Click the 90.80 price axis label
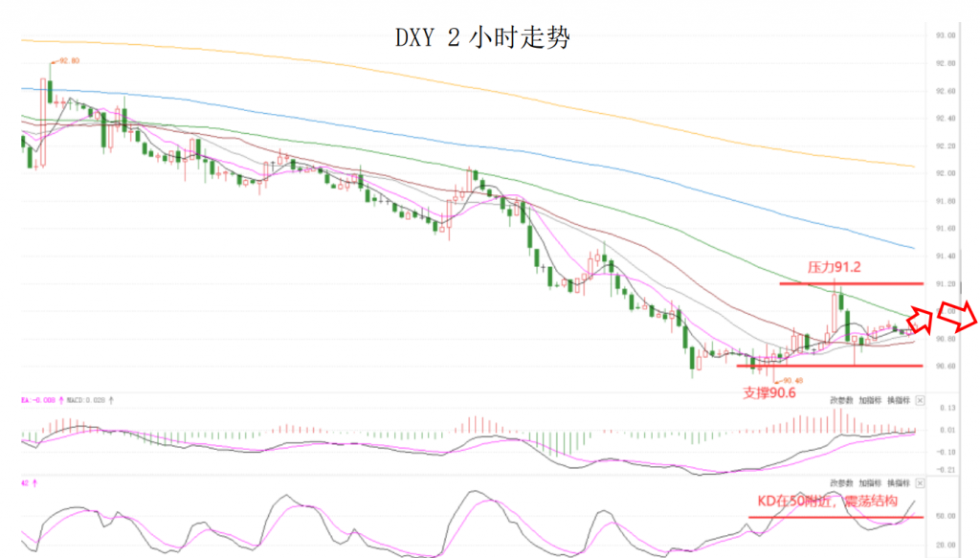The image size is (980, 558). tap(945, 339)
